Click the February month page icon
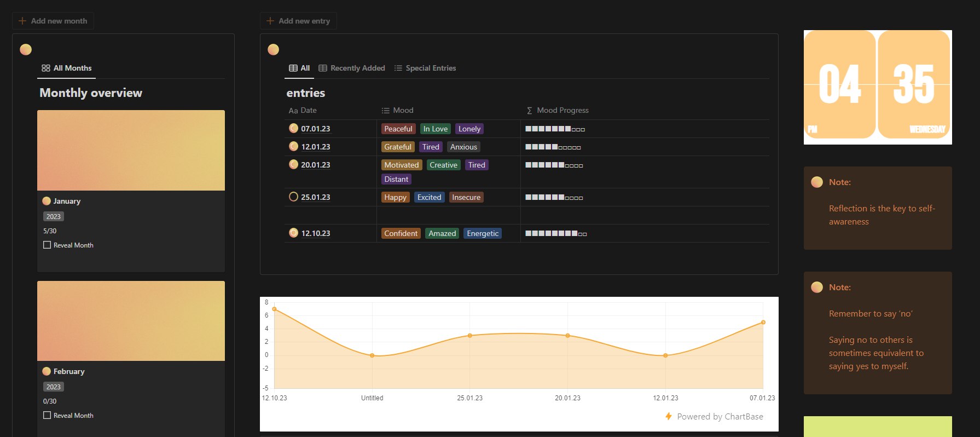The height and width of the screenshot is (437, 980). coord(47,371)
